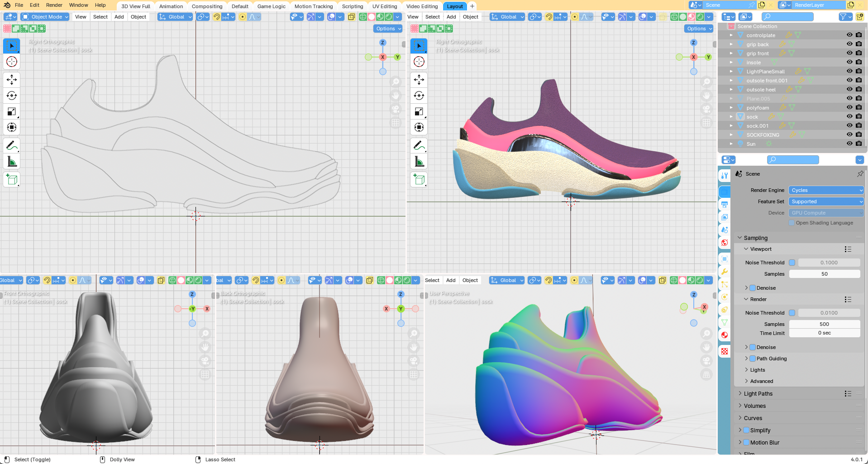868x464 pixels.
Task: Expand the grip back outliner item
Action: [x=731, y=44]
